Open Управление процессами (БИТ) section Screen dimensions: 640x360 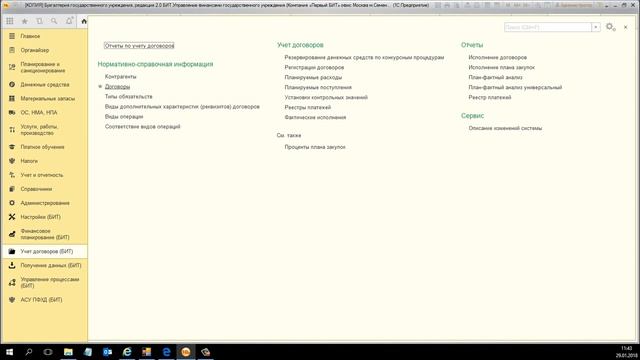pyautogui.click(x=44, y=282)
